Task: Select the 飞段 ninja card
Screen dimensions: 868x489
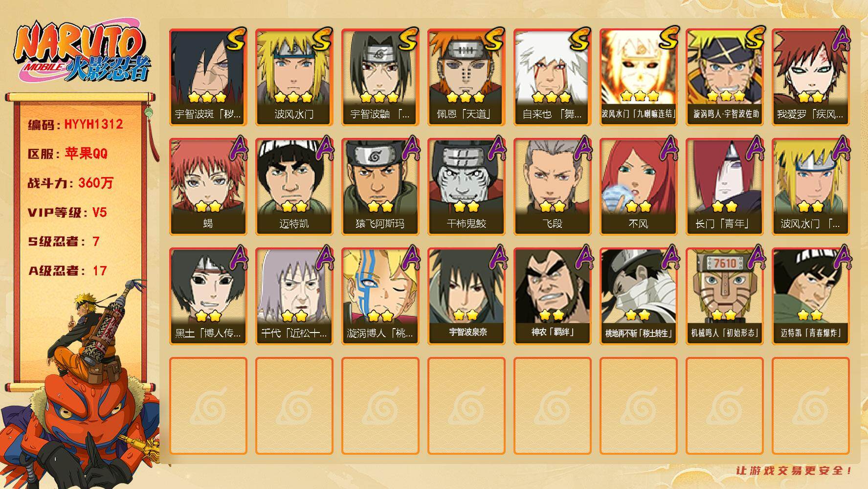Action: coord(552,186)
